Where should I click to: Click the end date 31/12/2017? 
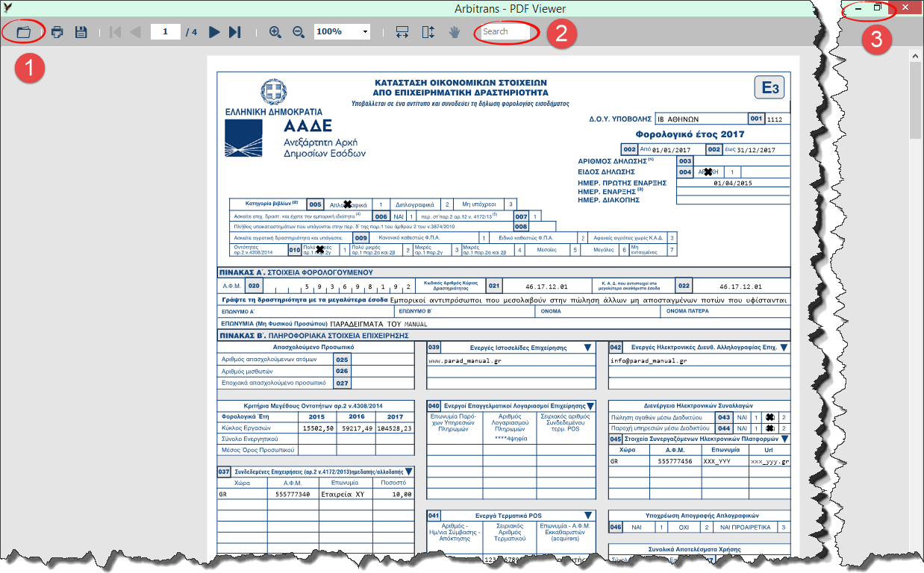(755, 150)
